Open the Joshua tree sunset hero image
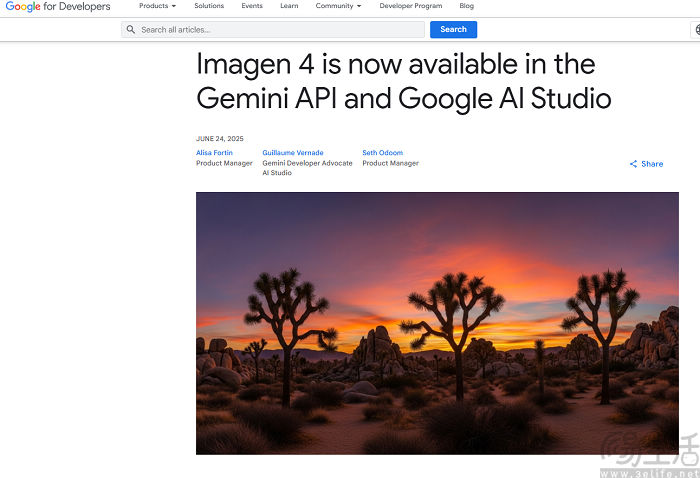Screen dimensions: 700x478 coord(438,324)
